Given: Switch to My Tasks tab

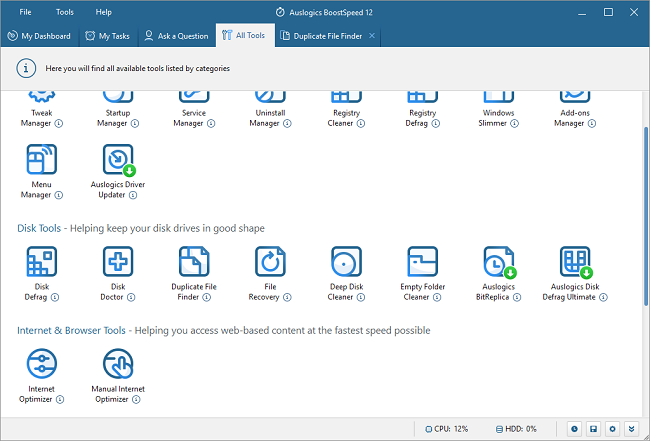Looking at the screenshot, I should tap(108, 36).
